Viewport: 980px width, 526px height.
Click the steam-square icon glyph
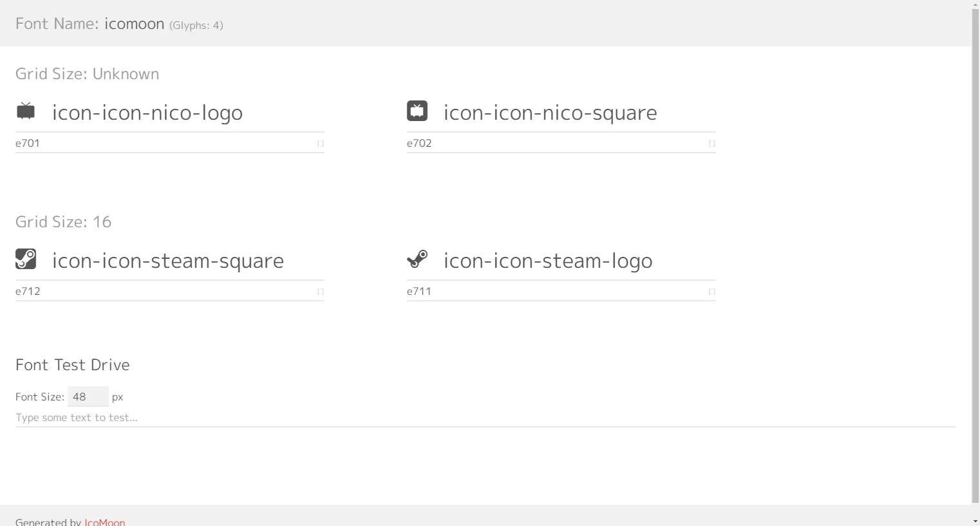point(26,259)
